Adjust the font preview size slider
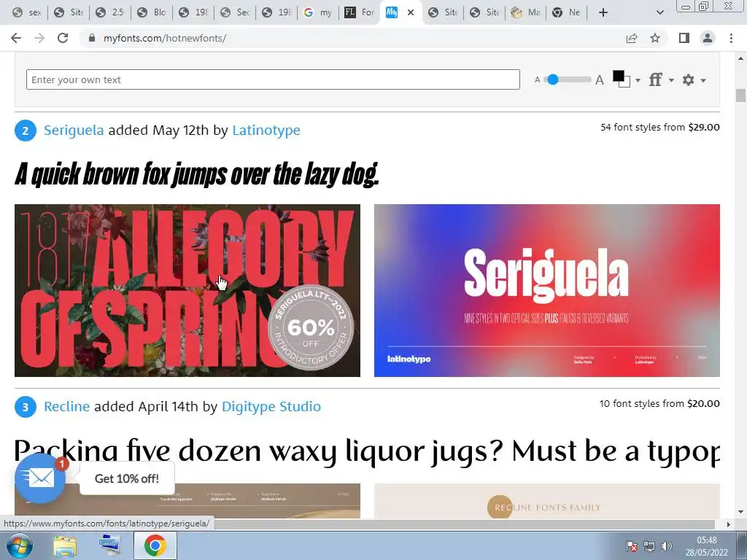The width and height of the screenshot is (747, 560). 553,79
